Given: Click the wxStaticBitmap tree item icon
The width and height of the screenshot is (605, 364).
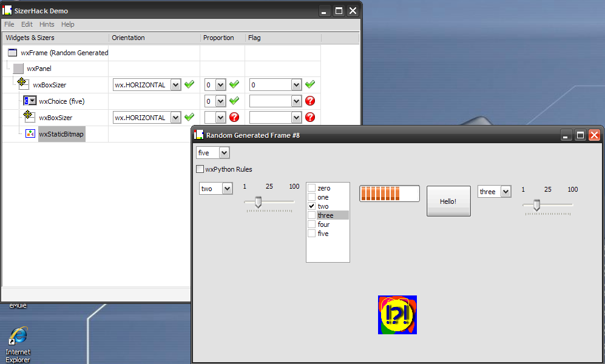Looking at the screenshot, I should [30, 133].
